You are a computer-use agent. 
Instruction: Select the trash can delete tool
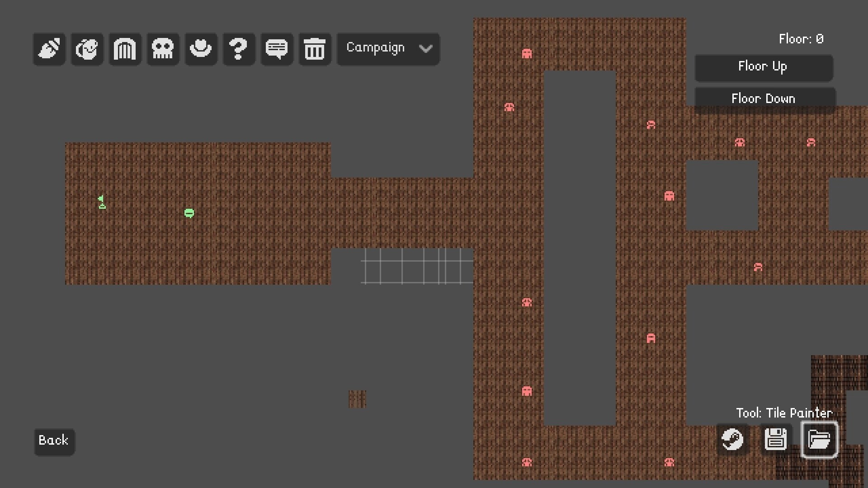315,49
